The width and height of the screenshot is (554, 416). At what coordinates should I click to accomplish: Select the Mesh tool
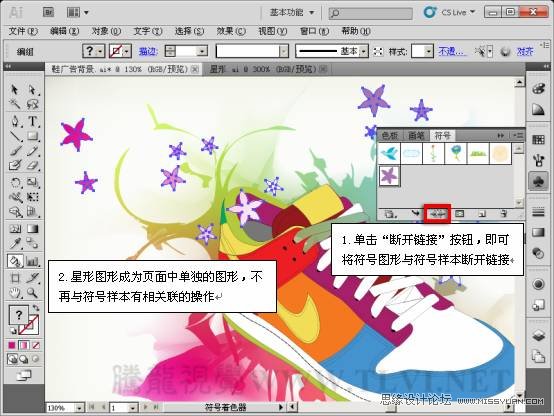15,229
